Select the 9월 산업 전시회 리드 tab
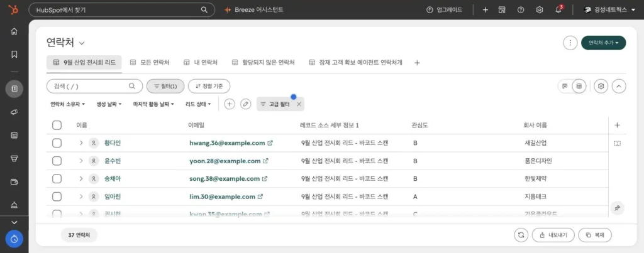Image resolution: width=644 pixels, height=253 pixels. point(84,63)
